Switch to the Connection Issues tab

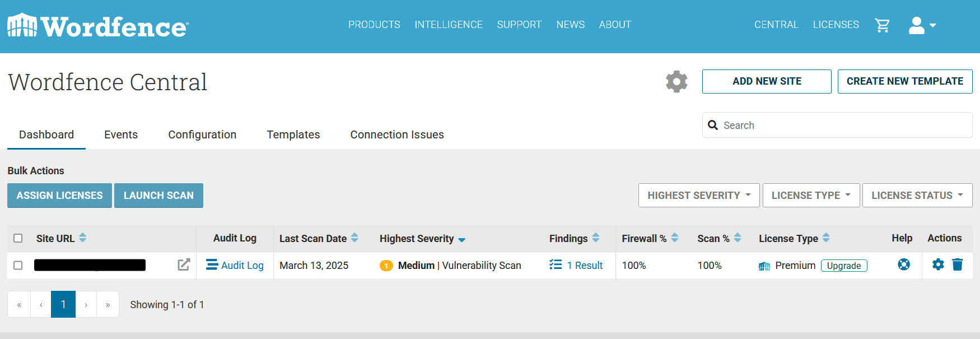click(x=397, y=134)
